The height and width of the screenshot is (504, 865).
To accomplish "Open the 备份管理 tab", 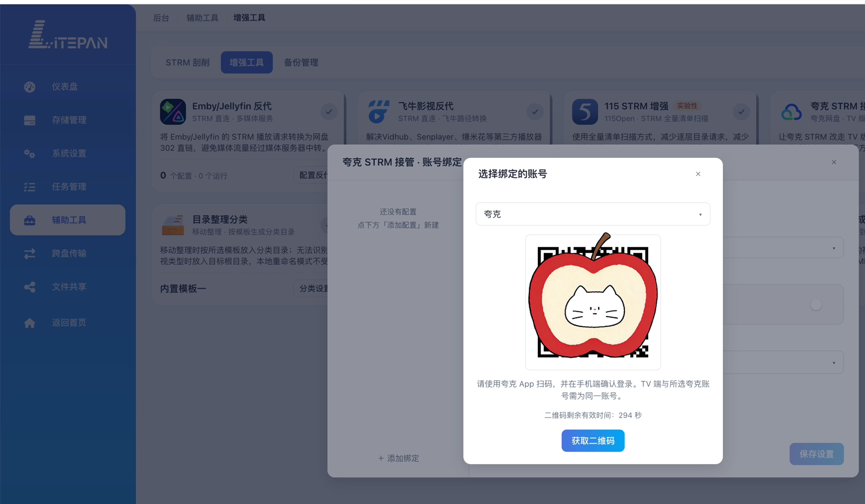I will pyautogui.click(x=301, y=63).
